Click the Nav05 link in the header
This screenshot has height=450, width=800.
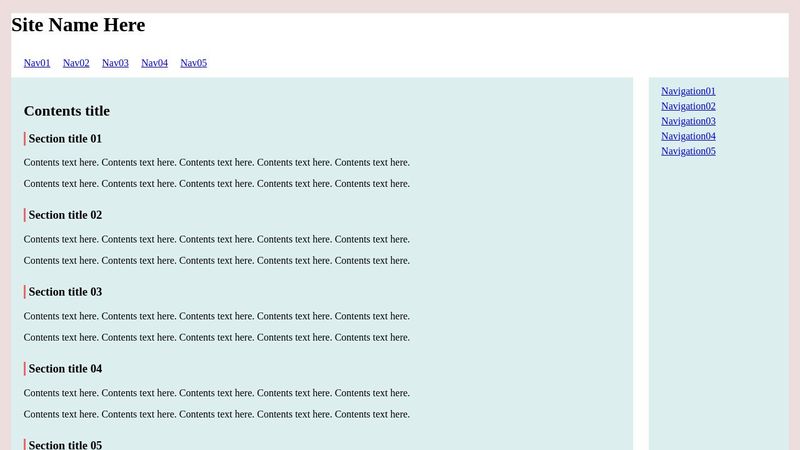point(193,63)
